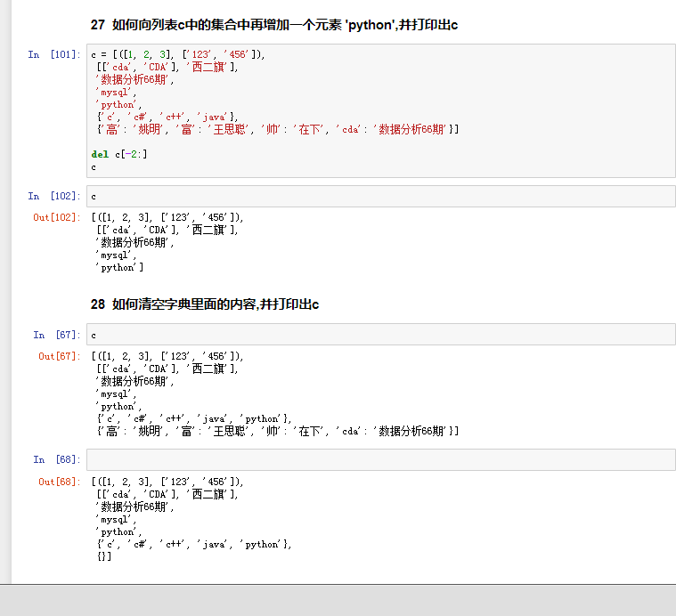Click the Out[102] prompt label
Screen dimensions: 676x616
tap(57, 217)
